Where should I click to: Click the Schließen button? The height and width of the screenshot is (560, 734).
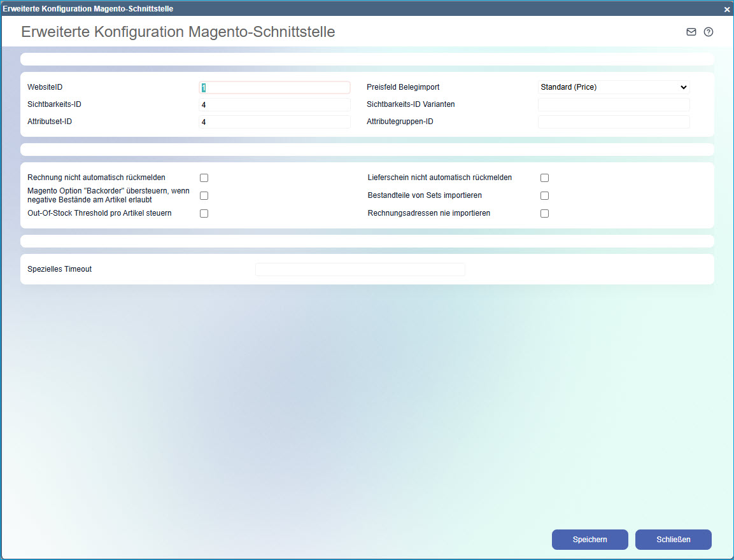coord(673,540)
